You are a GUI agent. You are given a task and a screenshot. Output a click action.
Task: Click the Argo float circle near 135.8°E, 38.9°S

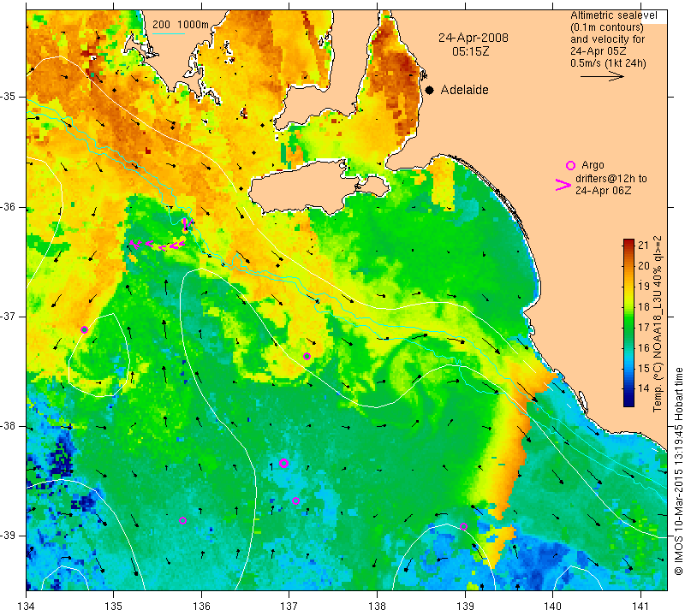pyautogui.click(x=182, y=520)
